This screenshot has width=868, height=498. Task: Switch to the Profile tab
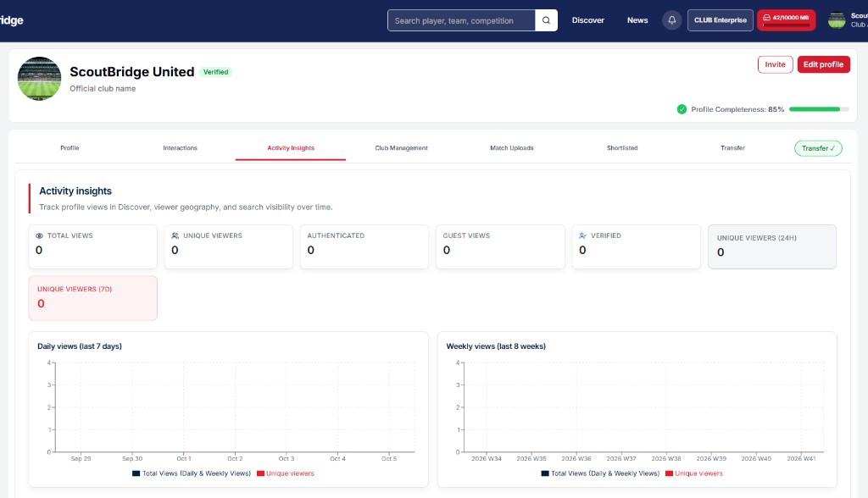pos(70,147)
